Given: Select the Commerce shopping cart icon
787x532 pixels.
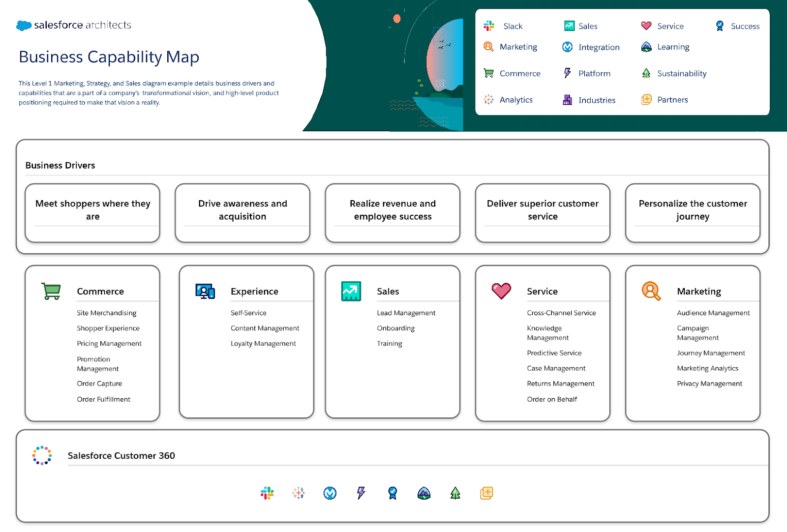Looking at the screenshot, I should (x=488, y=73).
